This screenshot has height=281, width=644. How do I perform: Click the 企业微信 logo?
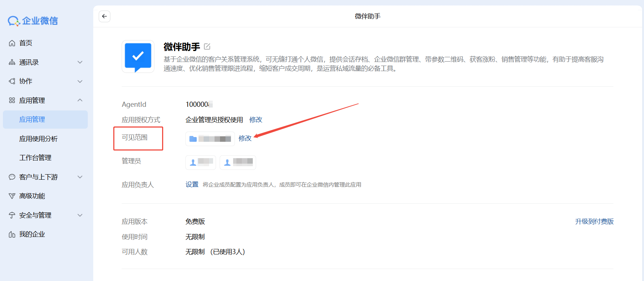pyautogui.click(x=33, y=21)
